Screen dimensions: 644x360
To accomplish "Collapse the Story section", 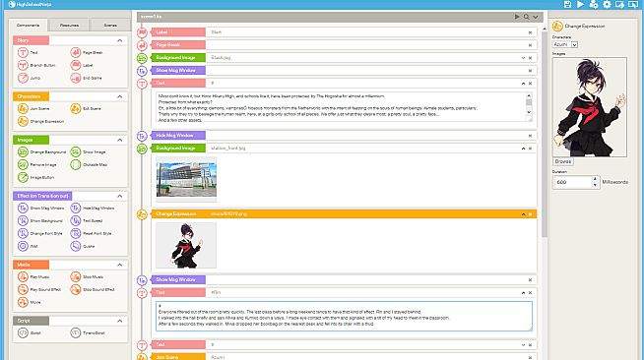I will (x=119, y=40).
